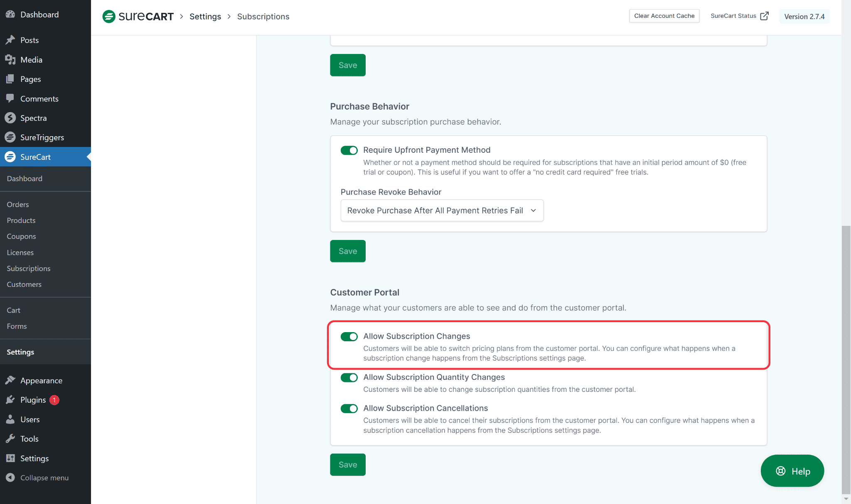The image size is (851, 504).
Task: Open the Appearance paintbrush icon
Action: coord(10,380)
